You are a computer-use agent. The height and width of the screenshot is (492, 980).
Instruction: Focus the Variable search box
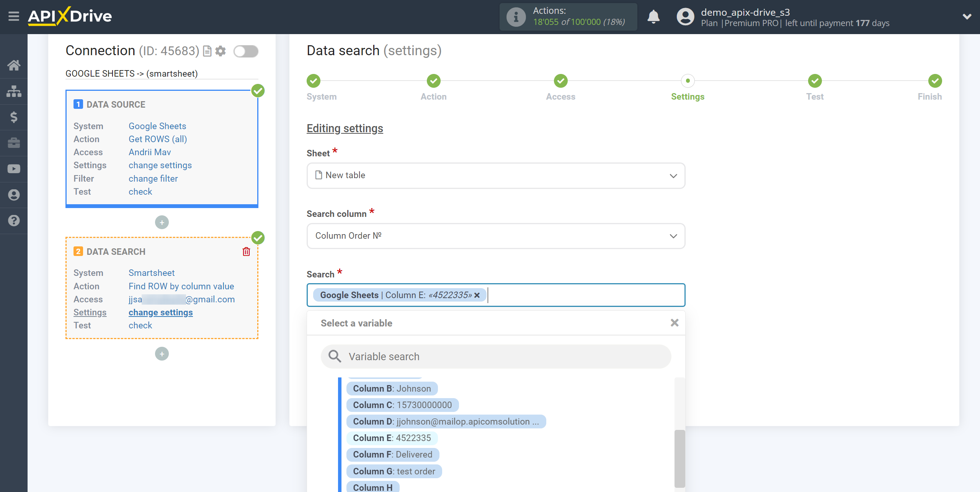496,356
